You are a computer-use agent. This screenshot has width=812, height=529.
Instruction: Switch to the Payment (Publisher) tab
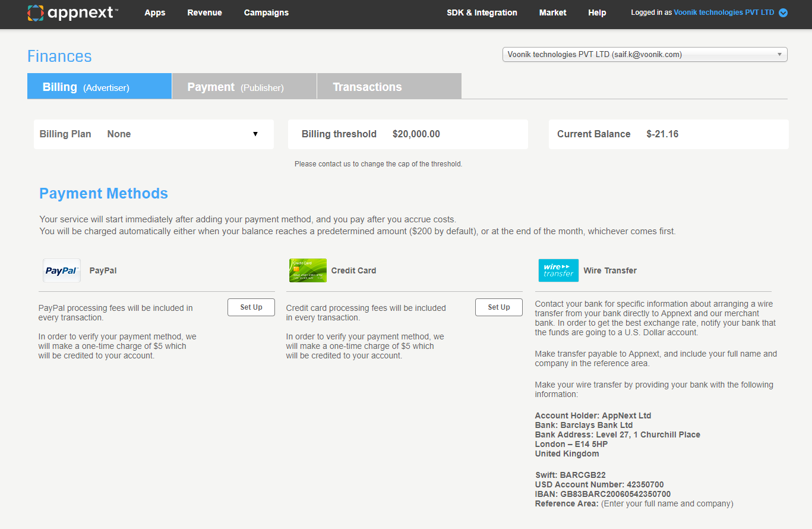pos(244,86)
